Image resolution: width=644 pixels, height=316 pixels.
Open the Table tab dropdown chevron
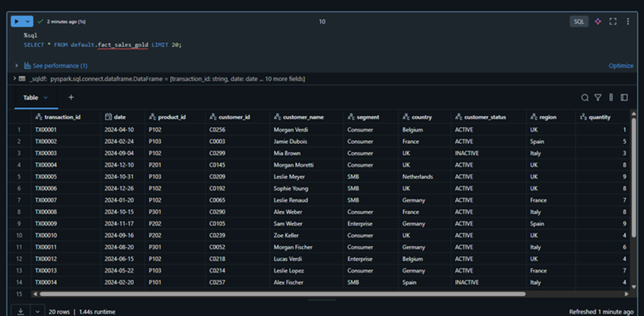[x=46, y=97]
